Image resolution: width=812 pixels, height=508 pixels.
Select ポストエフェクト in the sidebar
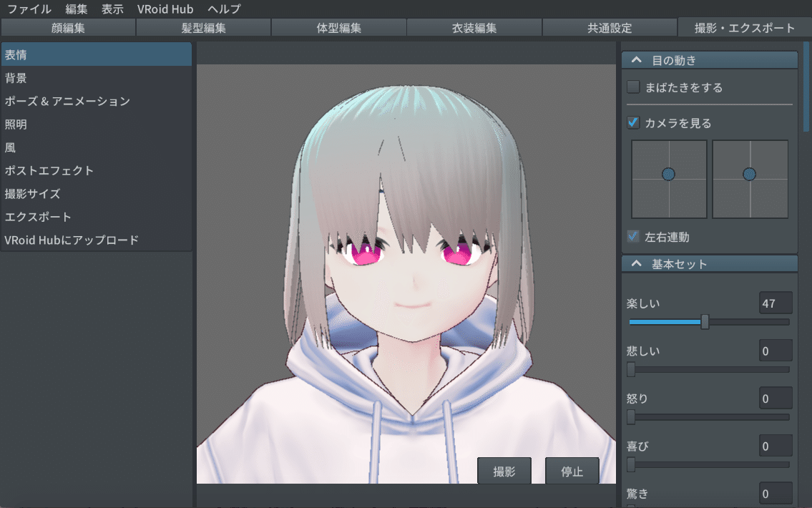click(97, 170)
